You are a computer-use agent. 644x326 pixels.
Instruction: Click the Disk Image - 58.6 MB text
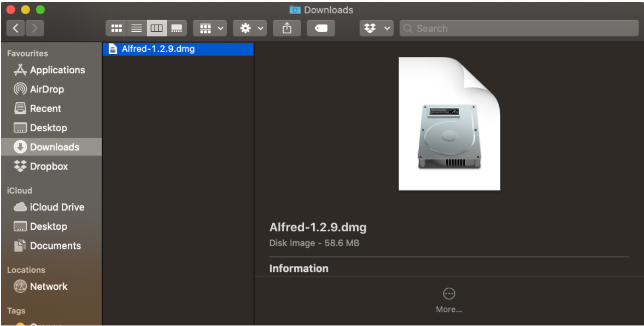pyautogui.click(x=314, y=243)
